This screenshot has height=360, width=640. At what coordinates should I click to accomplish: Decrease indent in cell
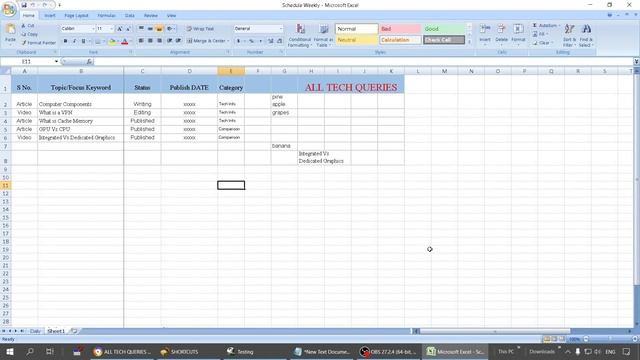click(169, 41)
